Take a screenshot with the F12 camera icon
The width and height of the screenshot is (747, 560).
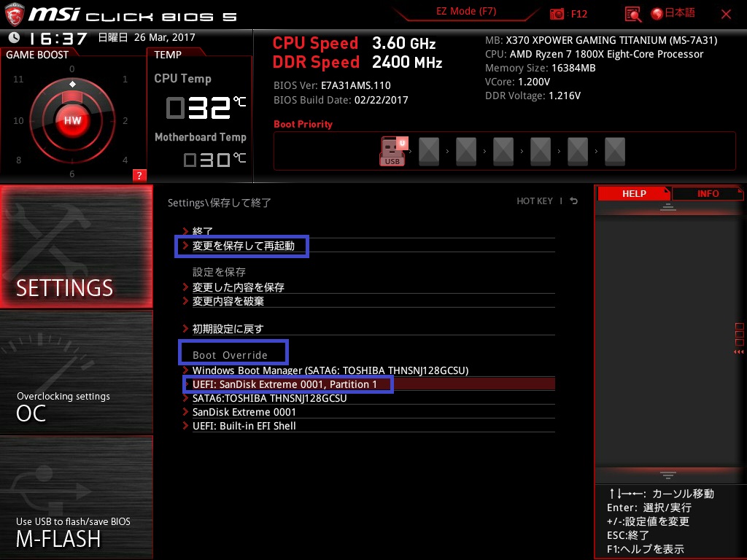[557, 15]
